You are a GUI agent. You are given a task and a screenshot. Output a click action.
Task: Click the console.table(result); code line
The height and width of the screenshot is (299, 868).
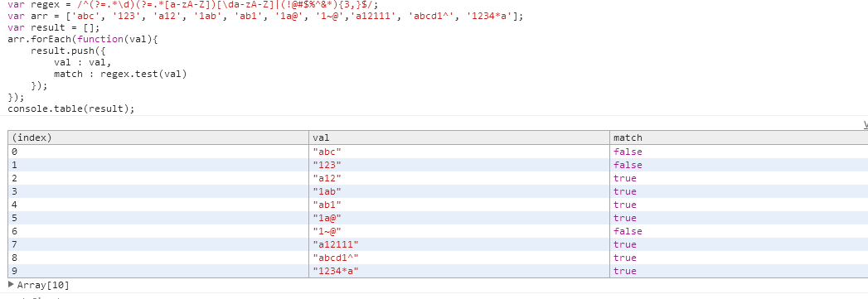[71, 109]
